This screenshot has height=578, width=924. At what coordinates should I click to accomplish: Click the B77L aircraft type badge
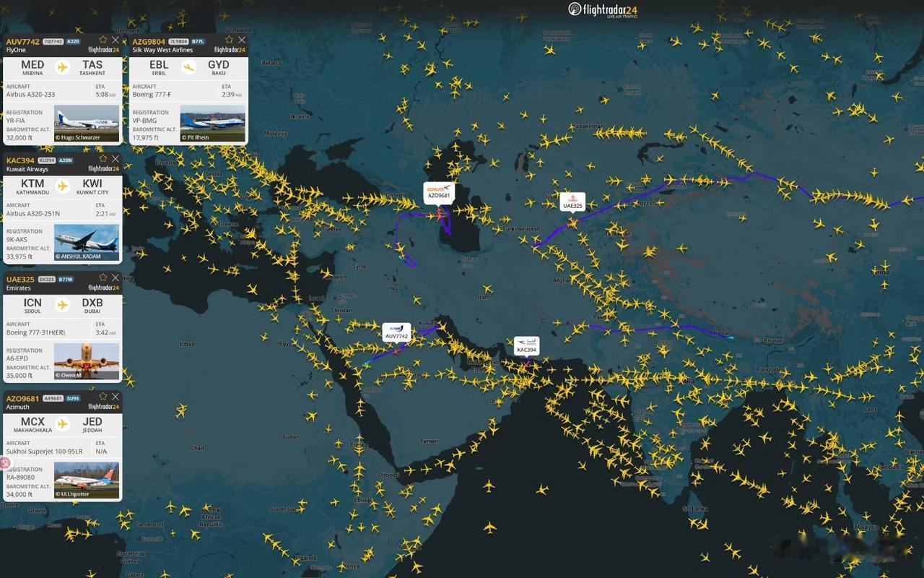[x=199, y=42]
